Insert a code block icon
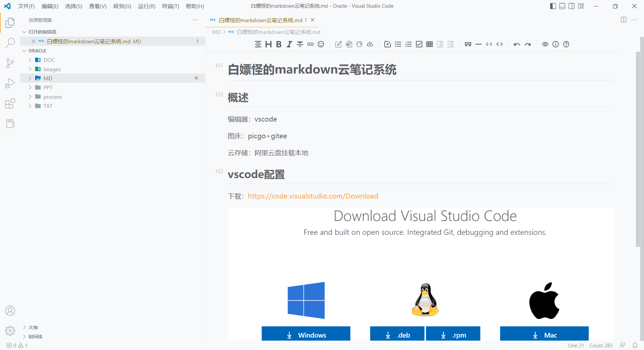This screenshot has width=644, height=350. (x=499, y=44)
